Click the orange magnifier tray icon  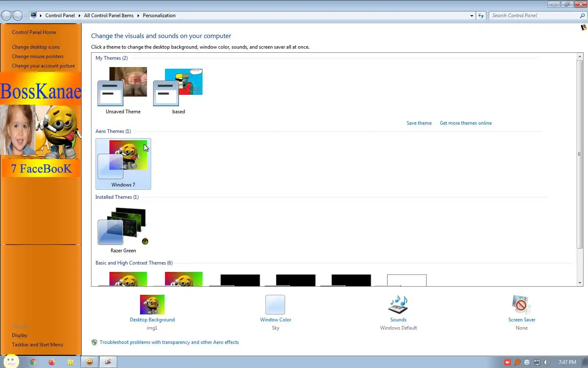click(517, 362)
